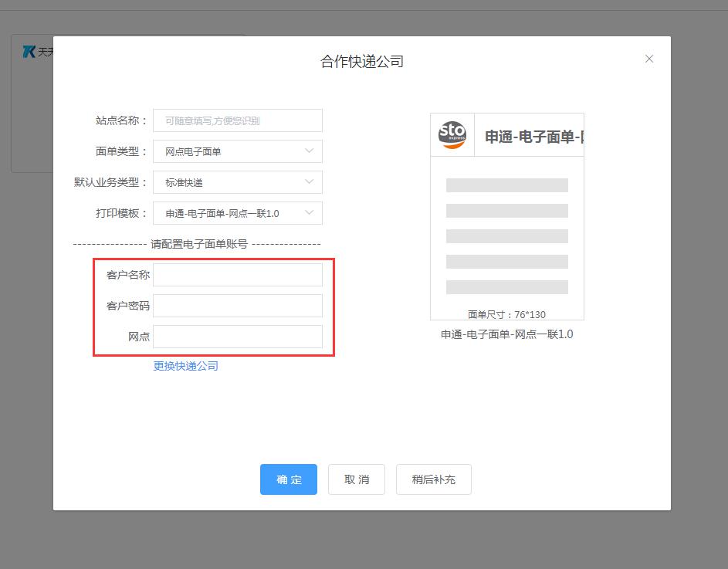Click the 请配置电子面单账号 section divider
Screen dimensions: 728x569
[197, 244]
